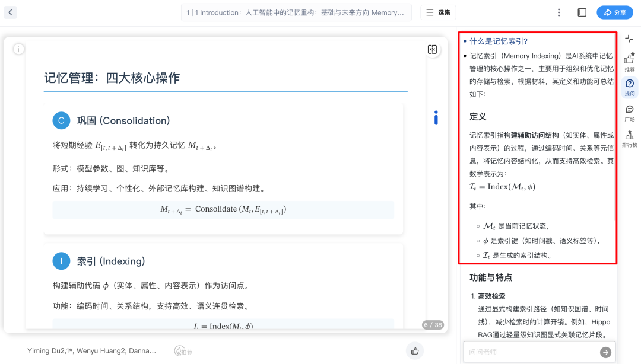Screen dimensions: 641x364
Task: Select the 提问 question tab
Action: click(x=629, y=87)
